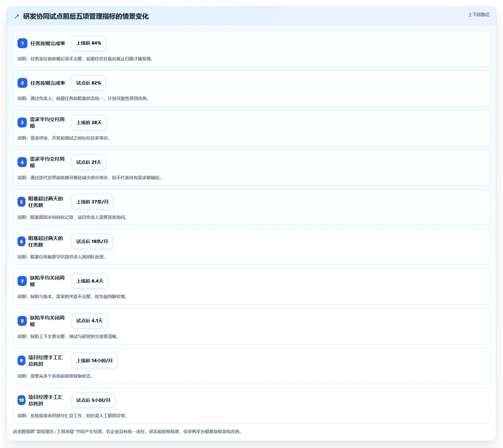Click the note 系统报表承担部分汇总工作
The image size is (503, 448).
pyautogui.click(x=72, y=416)
